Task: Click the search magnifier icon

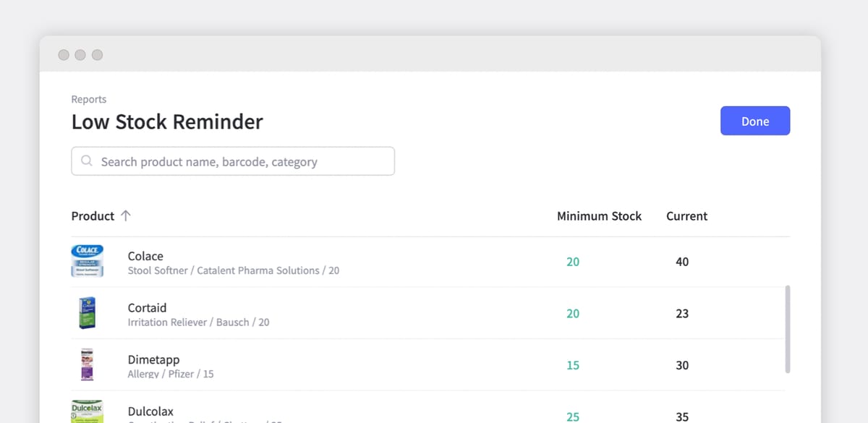Action: 86,161
